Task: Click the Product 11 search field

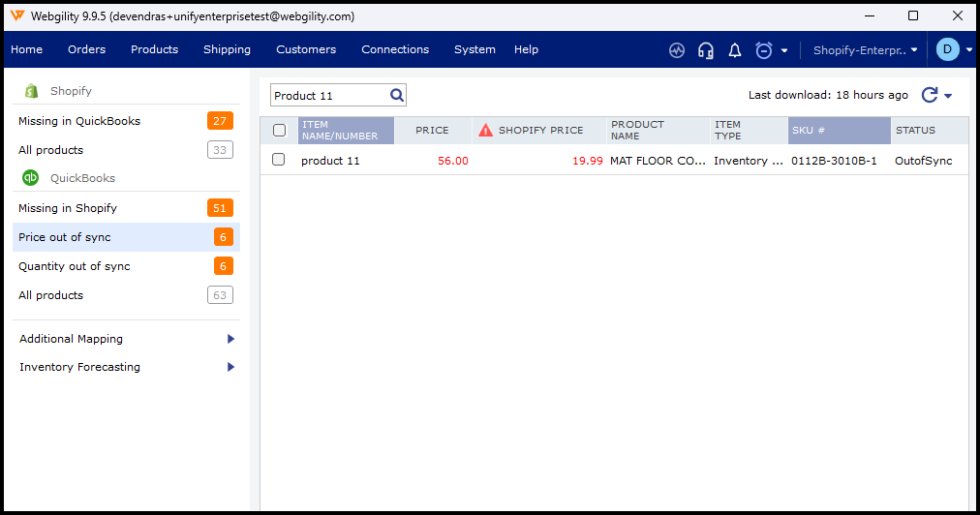Action: click(329, 95)
